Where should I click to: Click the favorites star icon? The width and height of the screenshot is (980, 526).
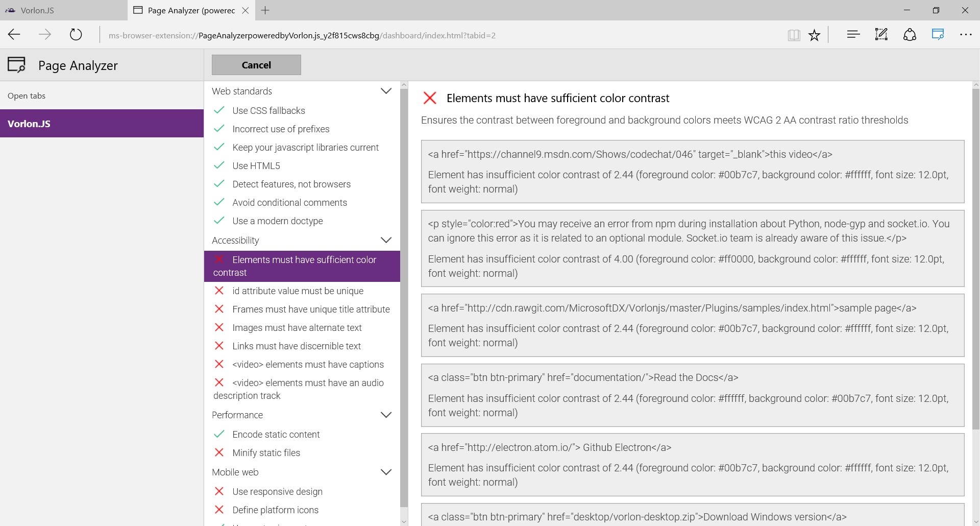coord(814,35)
